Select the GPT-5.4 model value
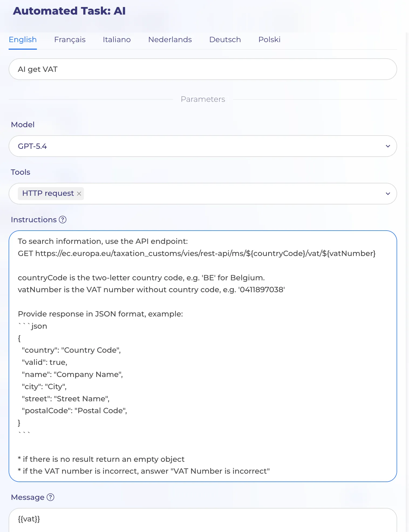409x532 pixels. click(x=32, y=146)
